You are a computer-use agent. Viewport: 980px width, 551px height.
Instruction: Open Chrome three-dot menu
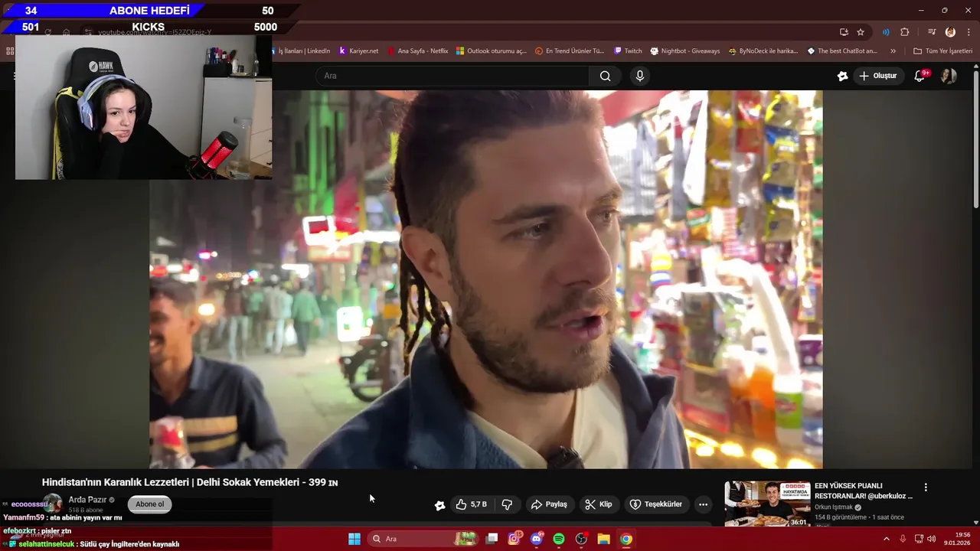tap(969, 32)
